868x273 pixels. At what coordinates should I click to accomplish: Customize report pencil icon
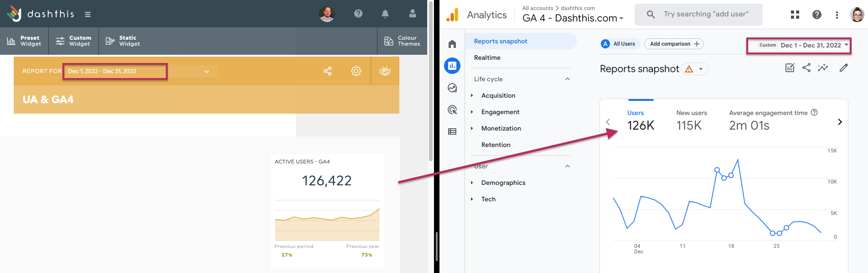[844, 68]
